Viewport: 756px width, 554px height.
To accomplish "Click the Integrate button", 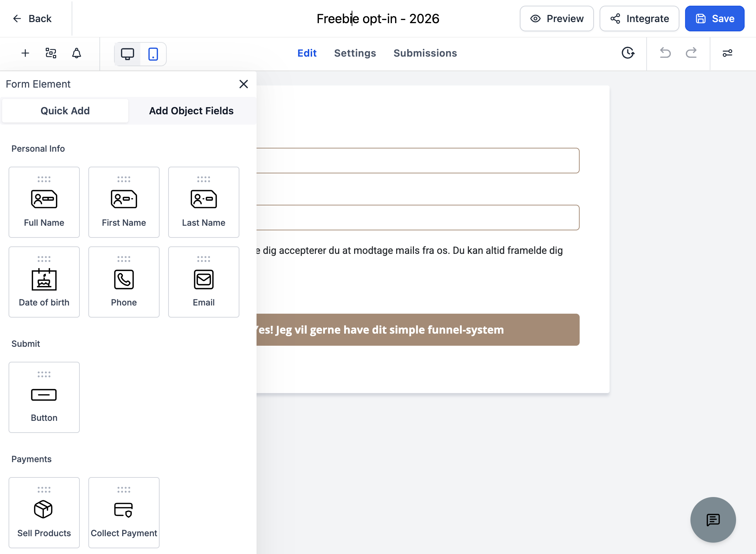I will point(639,19).
